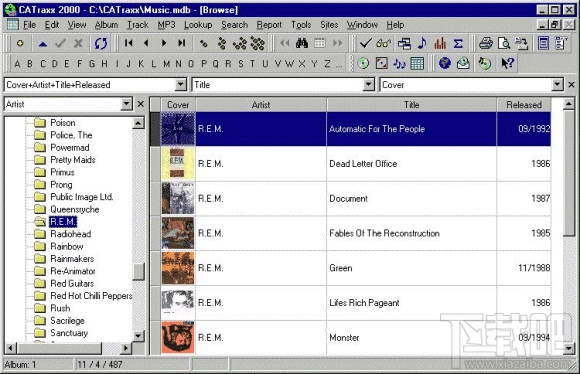Filter by letter S in alphabet bar
Viewport: 580px width, 374px height.
coord(240,64)
